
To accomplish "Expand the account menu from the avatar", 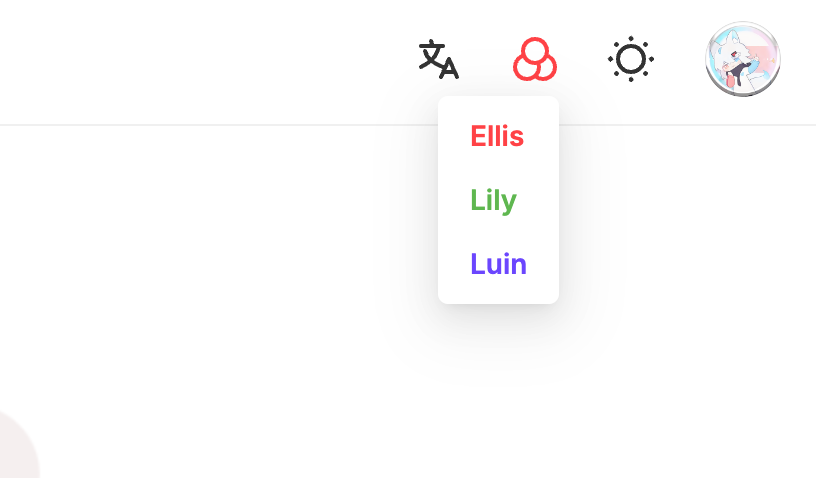I will click(743, 59).
